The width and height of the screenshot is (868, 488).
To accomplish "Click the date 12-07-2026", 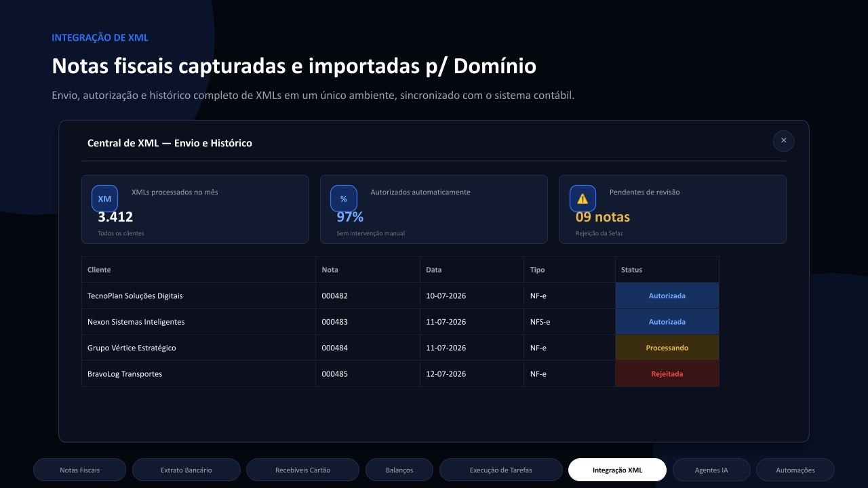I will click(x=446, y=374).
